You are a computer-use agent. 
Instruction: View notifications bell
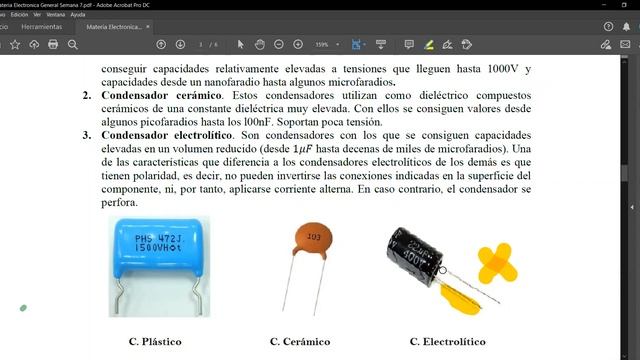point(626,27)
